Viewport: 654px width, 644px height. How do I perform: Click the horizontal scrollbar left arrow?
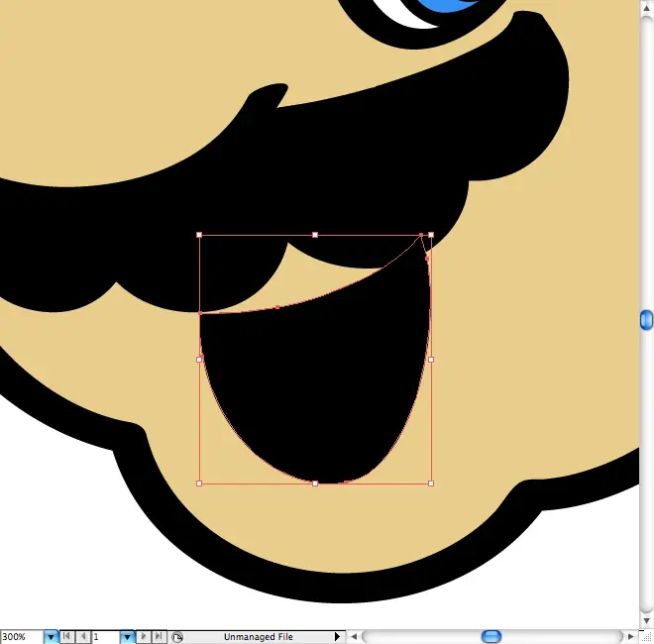coord(354,637)
